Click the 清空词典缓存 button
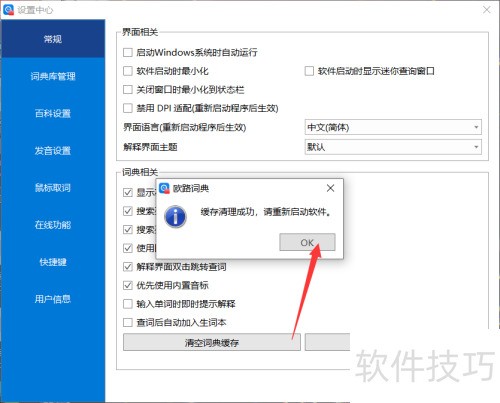Image resolution: width=500 pixels, height=403 pixels. tap(212, 342)
